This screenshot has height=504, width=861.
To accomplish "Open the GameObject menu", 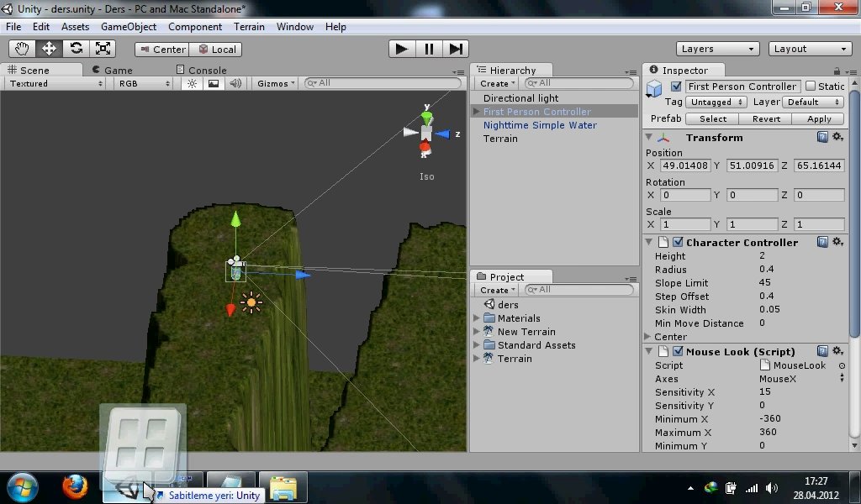I will pos(129,27).
